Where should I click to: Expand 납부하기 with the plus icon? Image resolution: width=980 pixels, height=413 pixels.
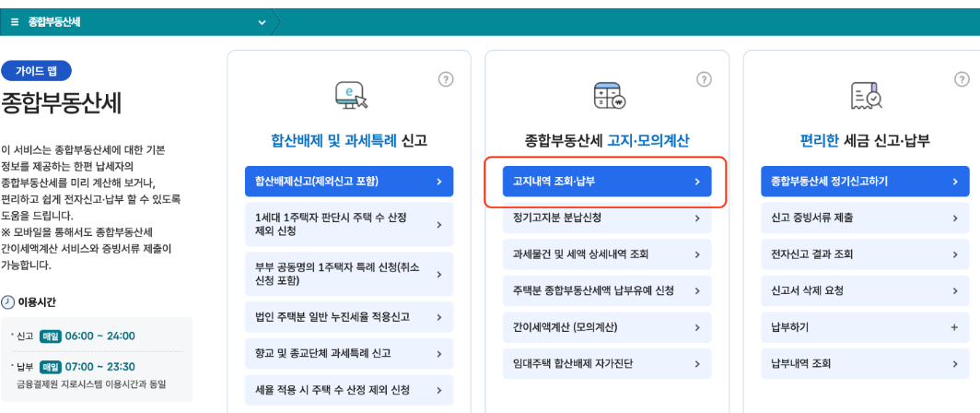(x=954, y=327)
